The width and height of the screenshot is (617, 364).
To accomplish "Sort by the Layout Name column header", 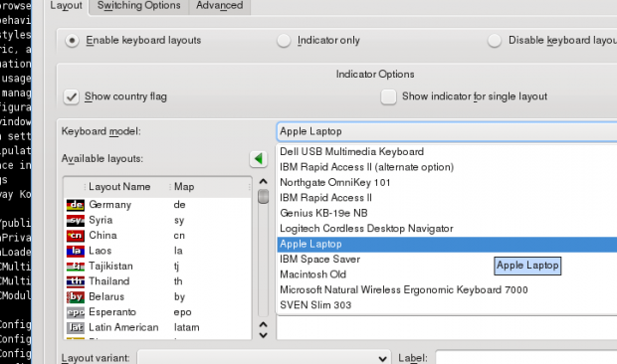I will 119,187.
